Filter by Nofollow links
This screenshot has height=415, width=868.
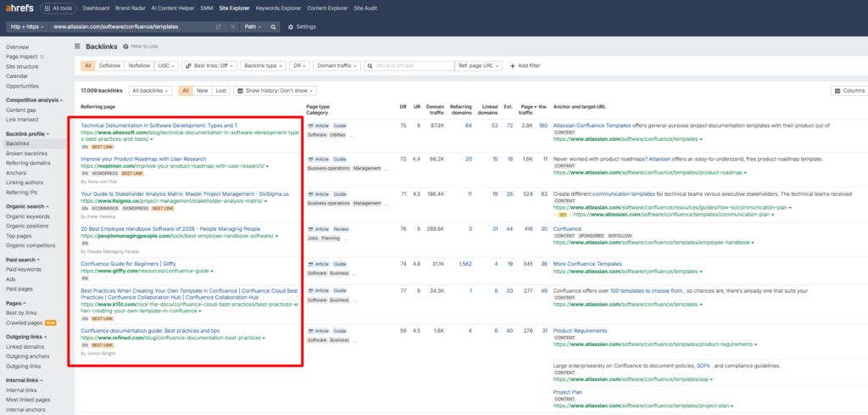pyautogui.click(x=139, y=65)
